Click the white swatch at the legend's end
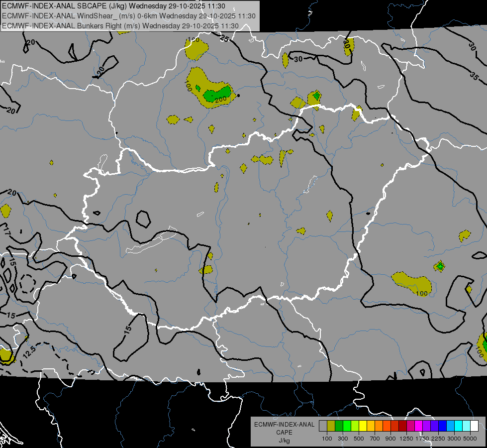The image size is (487, 448). point(474,426)
